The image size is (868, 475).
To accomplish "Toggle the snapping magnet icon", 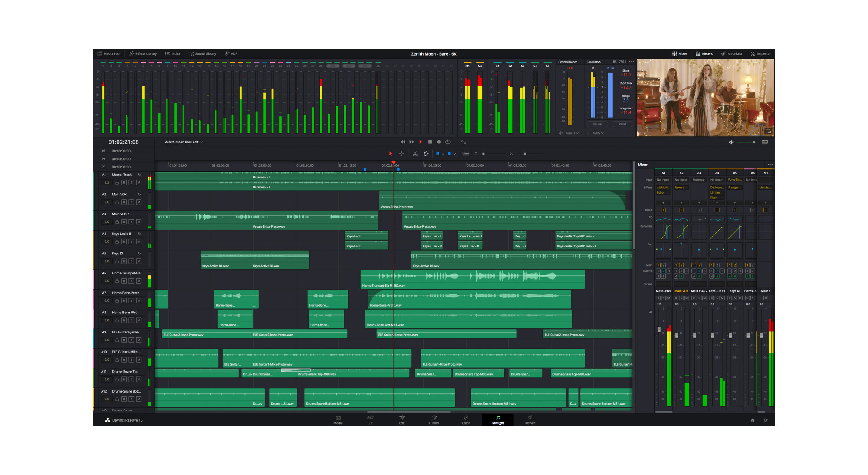I will pyautogui.click(x=426, y=154).
